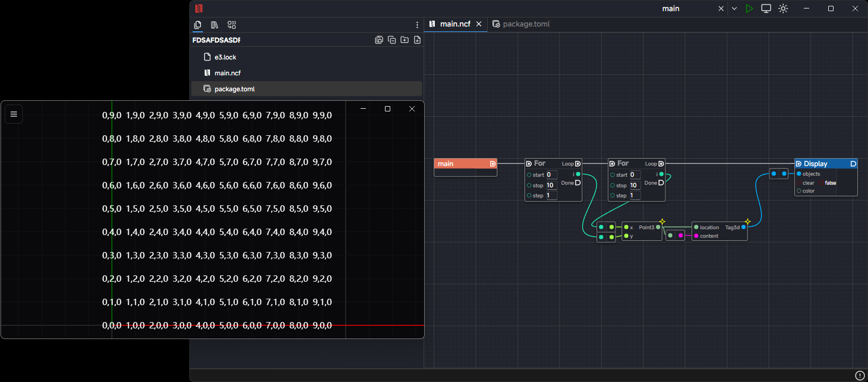868x382 pixels.
Task: Open e3.lock in the file tree
Action: 225,57
